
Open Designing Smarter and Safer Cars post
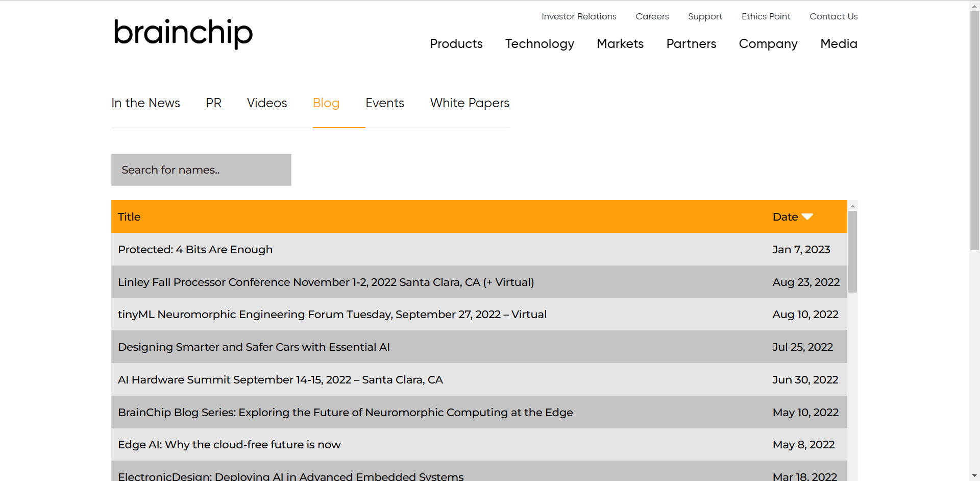[254, 347]
